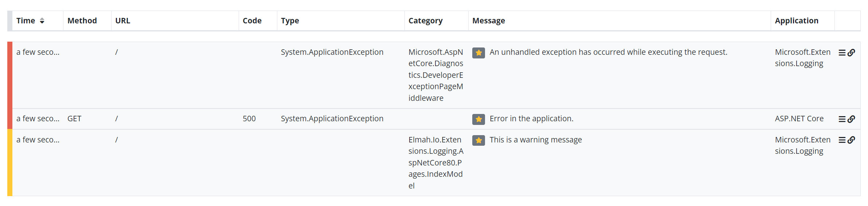Click the Category column header
Viewport: 868px width, 206px height.
click(x=426, y=21)
